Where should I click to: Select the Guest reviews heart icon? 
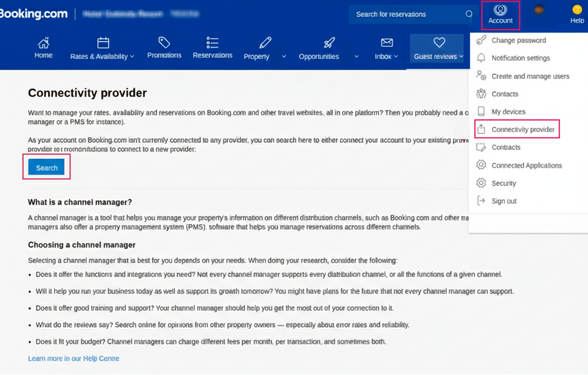[x=439, y=42]
